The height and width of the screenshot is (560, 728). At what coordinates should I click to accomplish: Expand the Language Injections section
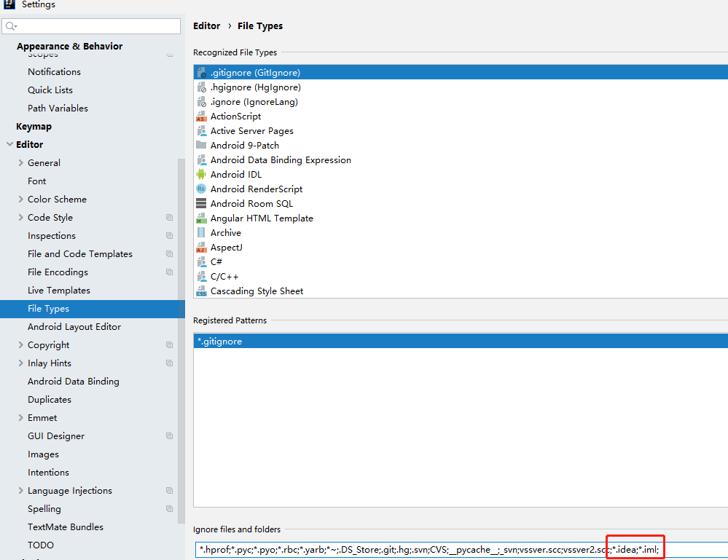[x=21, y=490]
